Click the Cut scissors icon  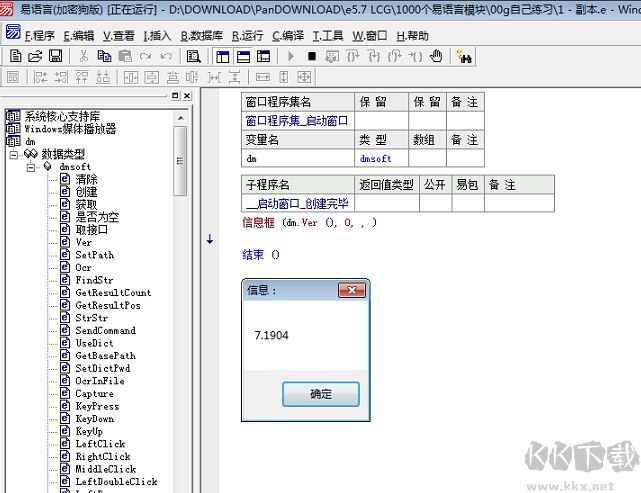click(x=83, y=56)
